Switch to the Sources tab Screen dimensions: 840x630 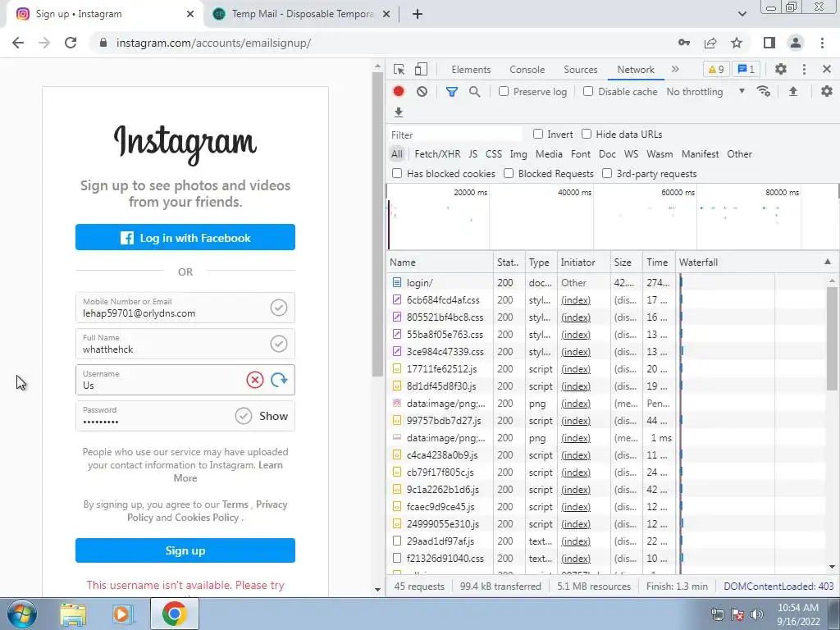click(x=580, y=70)
